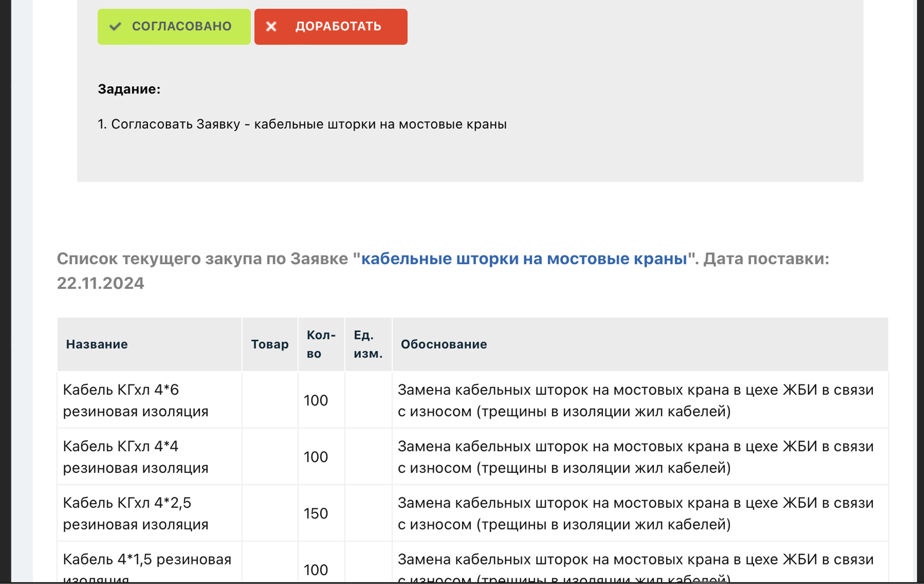Image resolution: width=924 pixels, height=584 pixels.
Task: Click the 'Задание:' heading
Action: (129, 89)
